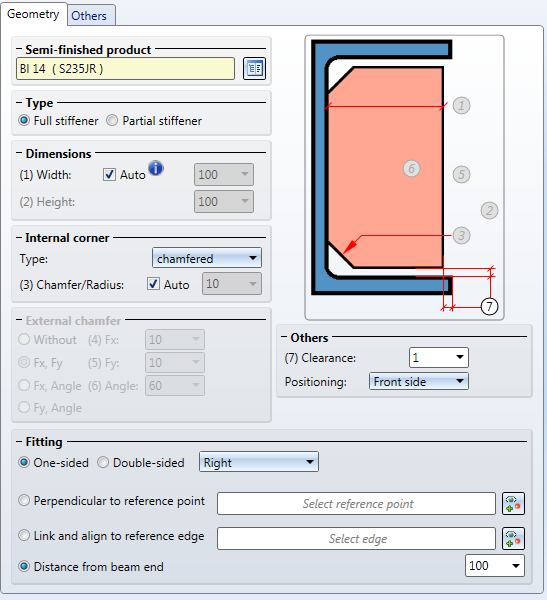Screen dimensions: 547x600
Task: Open the Clearance value dropdown
Action: [x=439, y=357]
